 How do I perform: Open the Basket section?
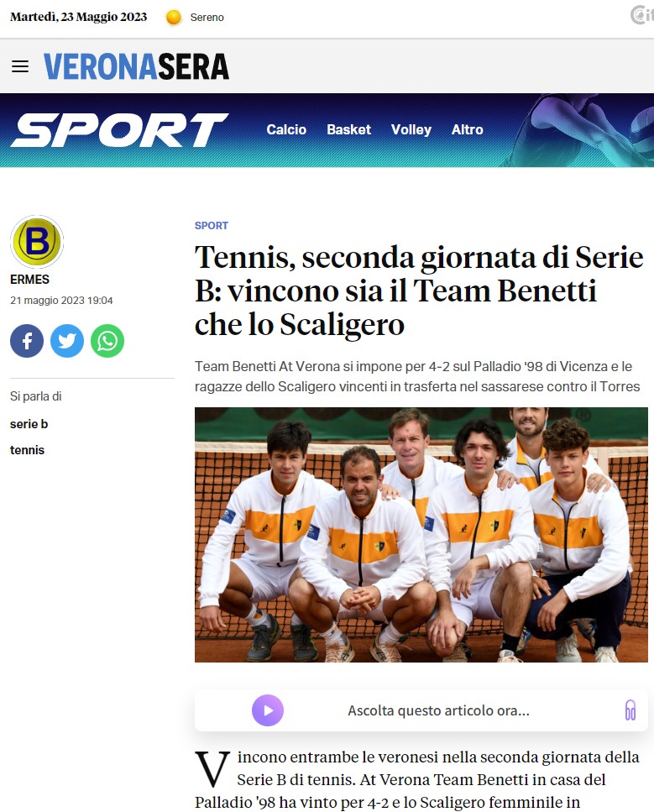[x=348, y=129]
